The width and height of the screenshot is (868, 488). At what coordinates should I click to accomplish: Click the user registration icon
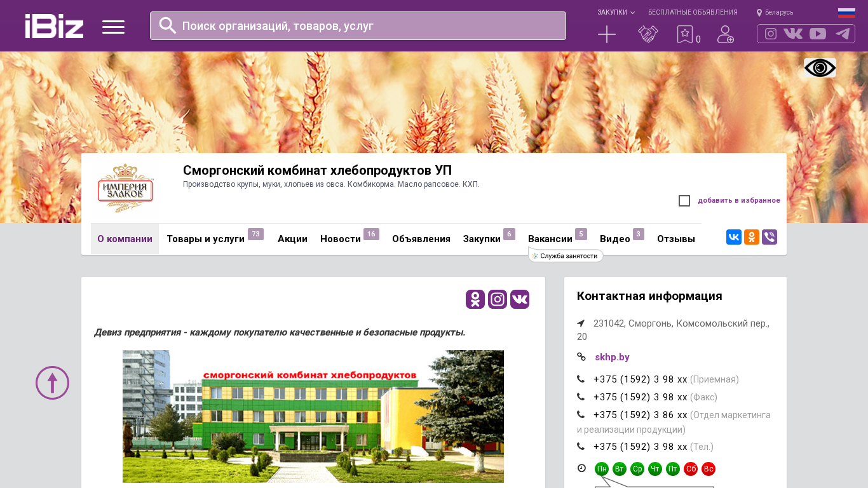coord(726,34)
